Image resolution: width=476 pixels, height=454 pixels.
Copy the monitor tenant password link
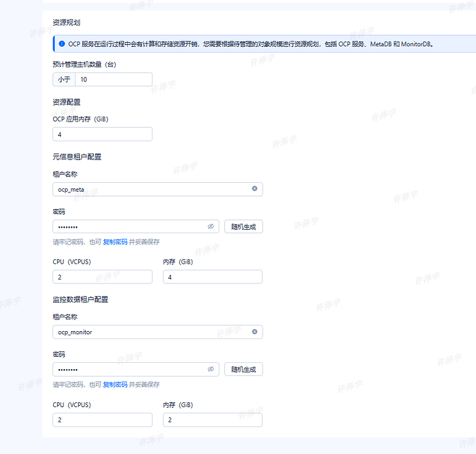tap(115, 385)
